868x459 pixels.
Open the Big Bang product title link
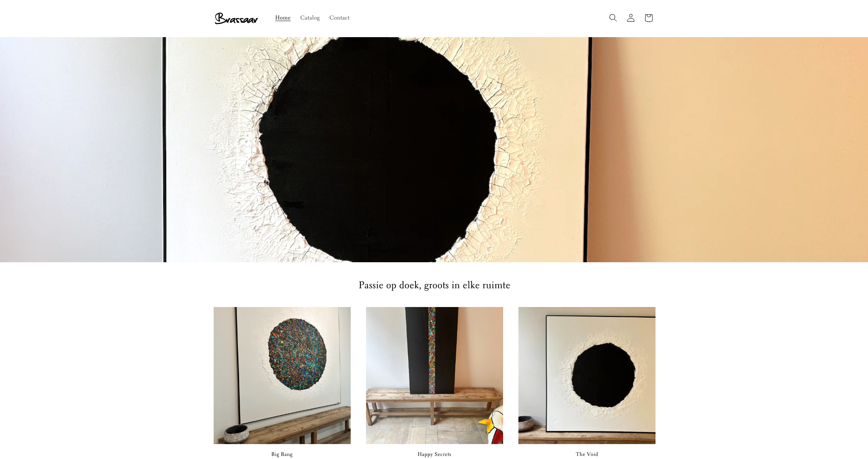tap(282, 454)
